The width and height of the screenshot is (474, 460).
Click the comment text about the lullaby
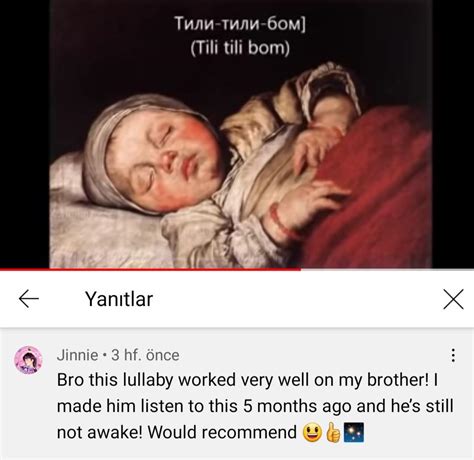(255, 406)
